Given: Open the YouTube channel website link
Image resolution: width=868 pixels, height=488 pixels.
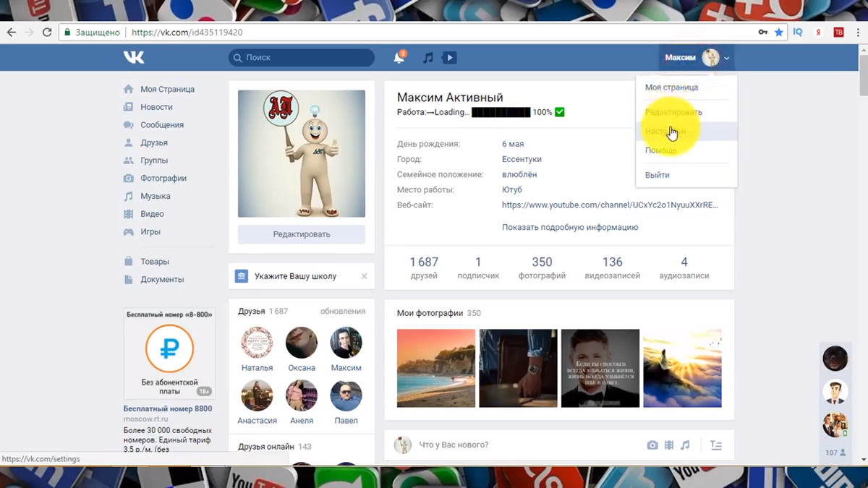Looking at the screenshot, I should [x=610, y=205].
